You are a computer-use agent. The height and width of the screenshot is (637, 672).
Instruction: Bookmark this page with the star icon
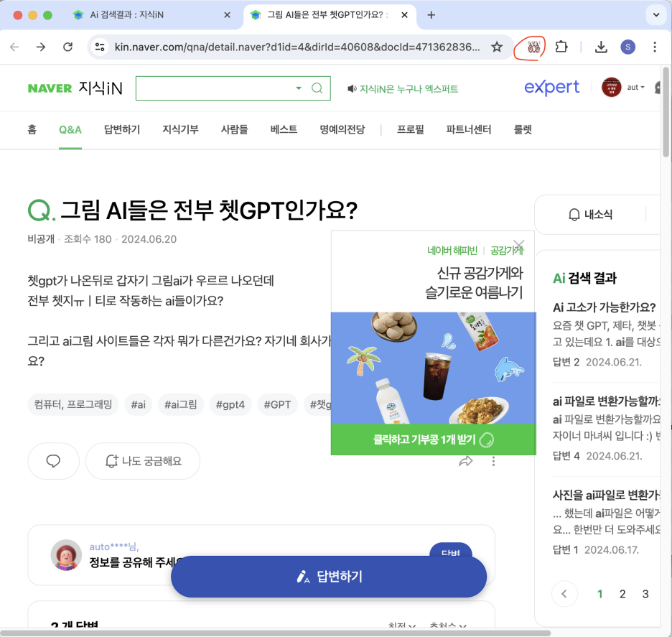(x=497, y=47)
